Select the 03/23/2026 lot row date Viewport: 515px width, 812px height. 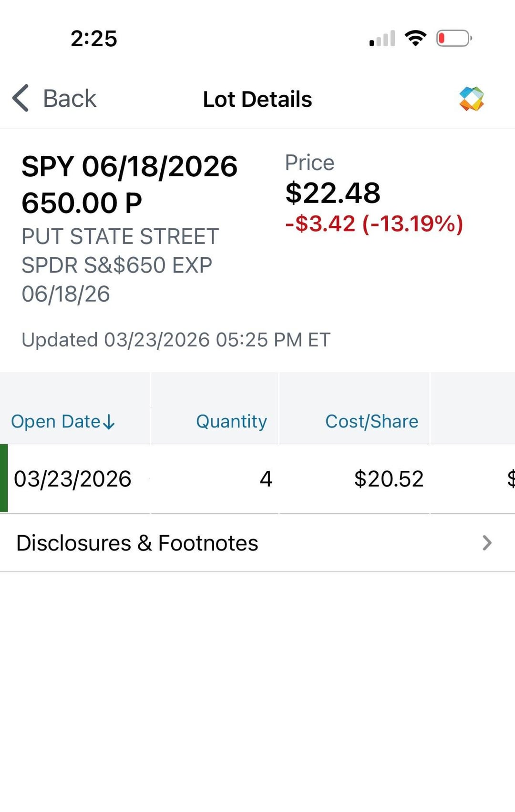(72, 479)
